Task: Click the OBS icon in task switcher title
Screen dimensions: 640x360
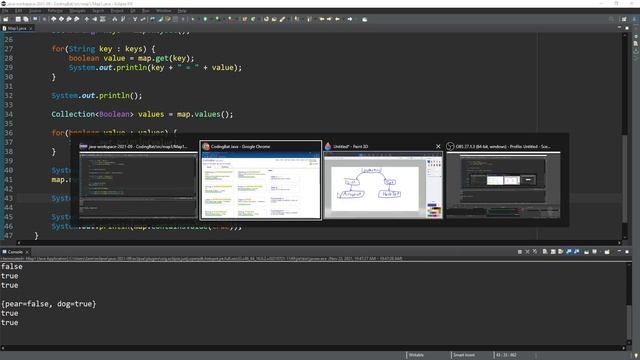Action: (450, 147)
